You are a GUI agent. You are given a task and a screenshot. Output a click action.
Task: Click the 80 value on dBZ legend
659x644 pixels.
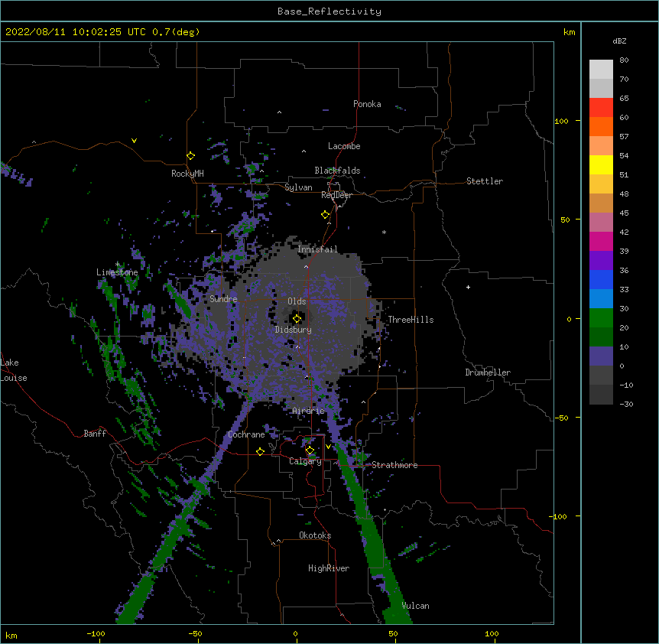pos(624,60)
